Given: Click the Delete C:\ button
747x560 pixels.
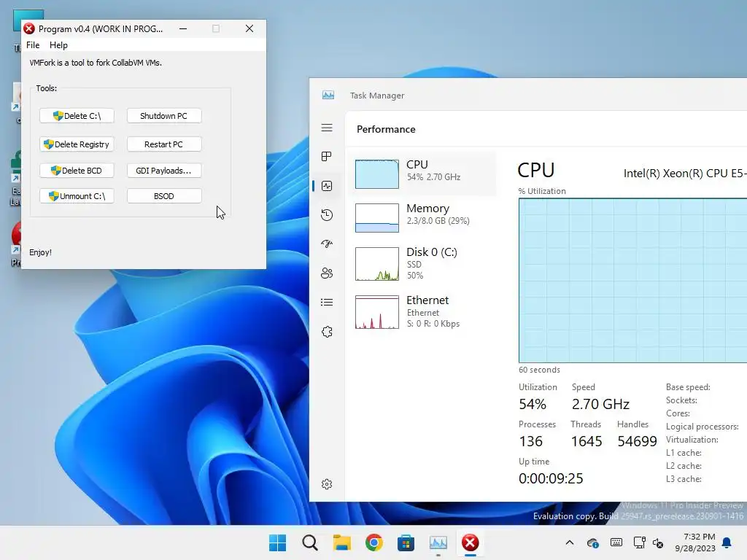Looking at the screenshot, I should pyautogui.click(x=77, y=116).
